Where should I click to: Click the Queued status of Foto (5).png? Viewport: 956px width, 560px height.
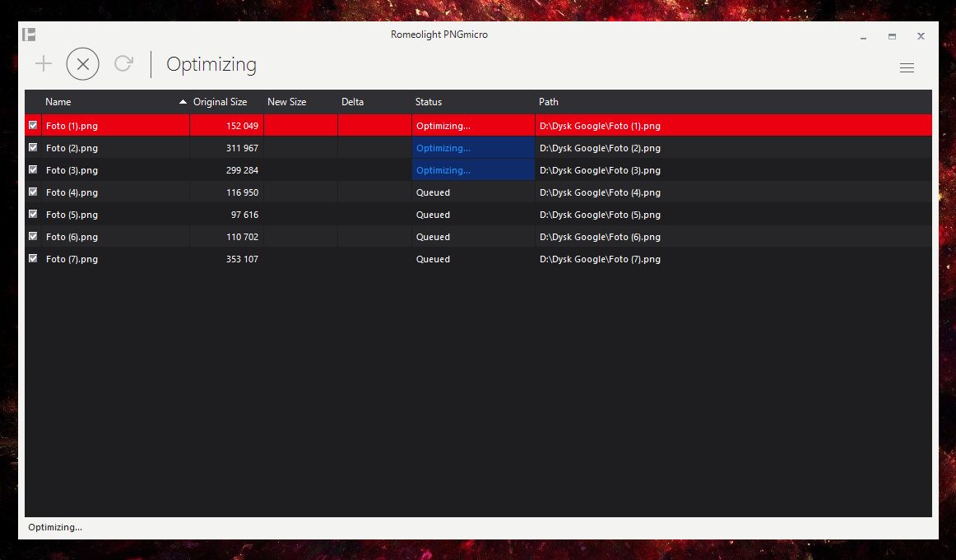pyautogui.click(x=433, y=215)
